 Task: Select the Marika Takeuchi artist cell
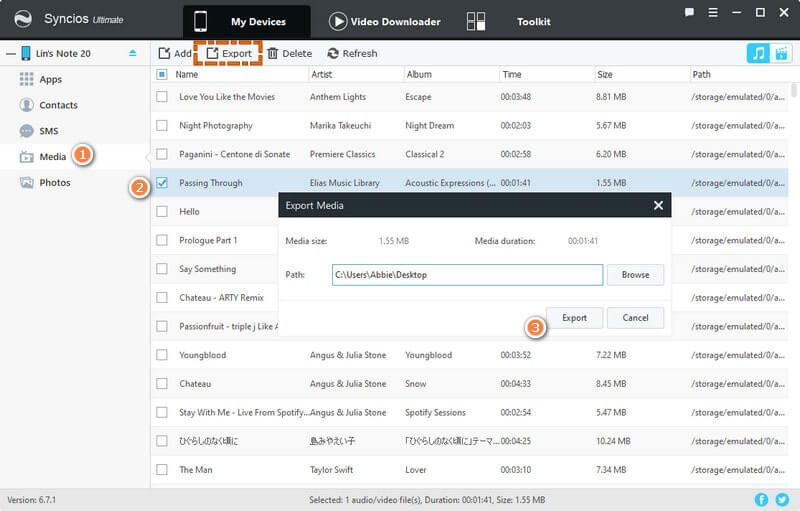click(340, 125)
